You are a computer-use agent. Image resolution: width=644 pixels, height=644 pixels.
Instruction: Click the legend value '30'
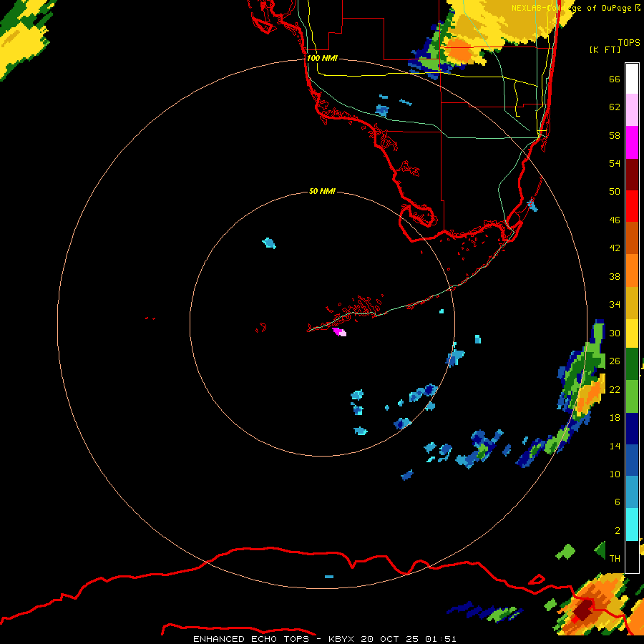pyautogui.click(x=615, y=333)
